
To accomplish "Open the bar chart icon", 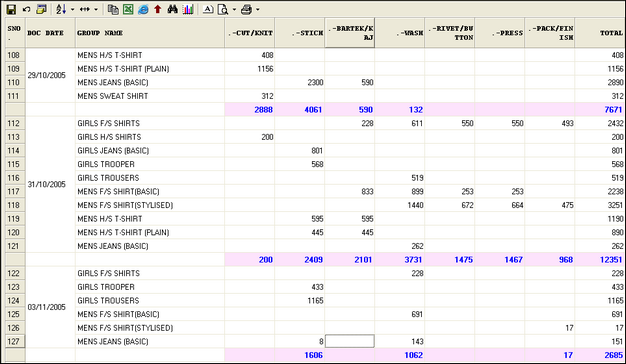I will click(x=188, y=9).
